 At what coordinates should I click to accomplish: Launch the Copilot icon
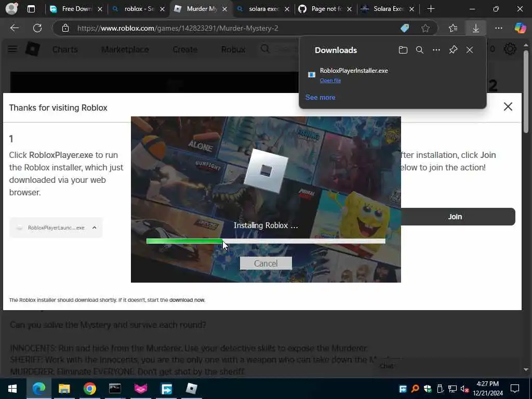[520, 28]
